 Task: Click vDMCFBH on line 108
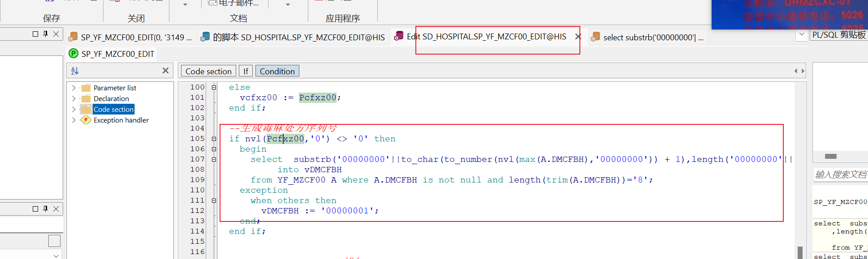pyautogui.click(x=323, y=170)
